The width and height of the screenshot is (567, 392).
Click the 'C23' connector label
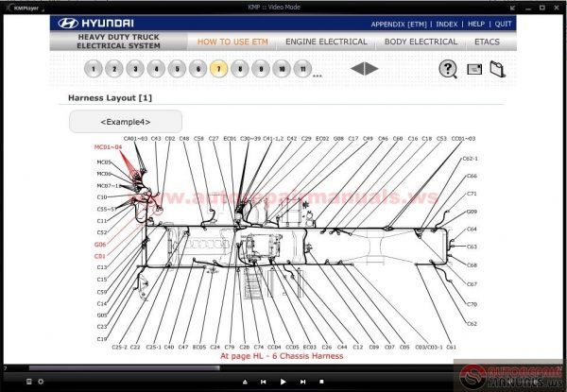[102, 327]
